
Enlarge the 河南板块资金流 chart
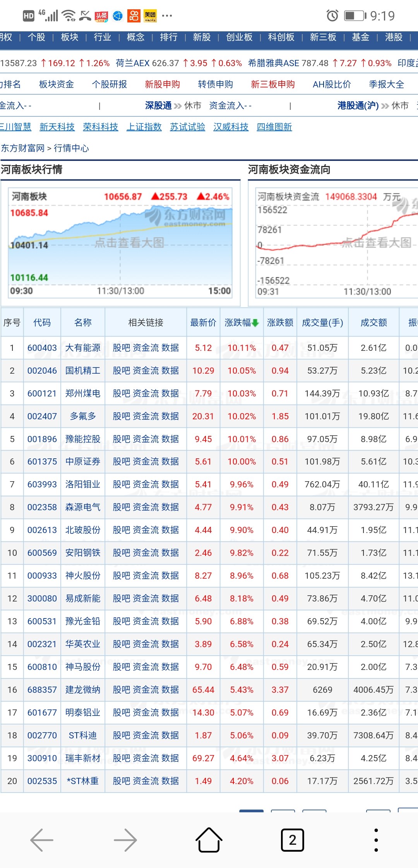point(337,243)
